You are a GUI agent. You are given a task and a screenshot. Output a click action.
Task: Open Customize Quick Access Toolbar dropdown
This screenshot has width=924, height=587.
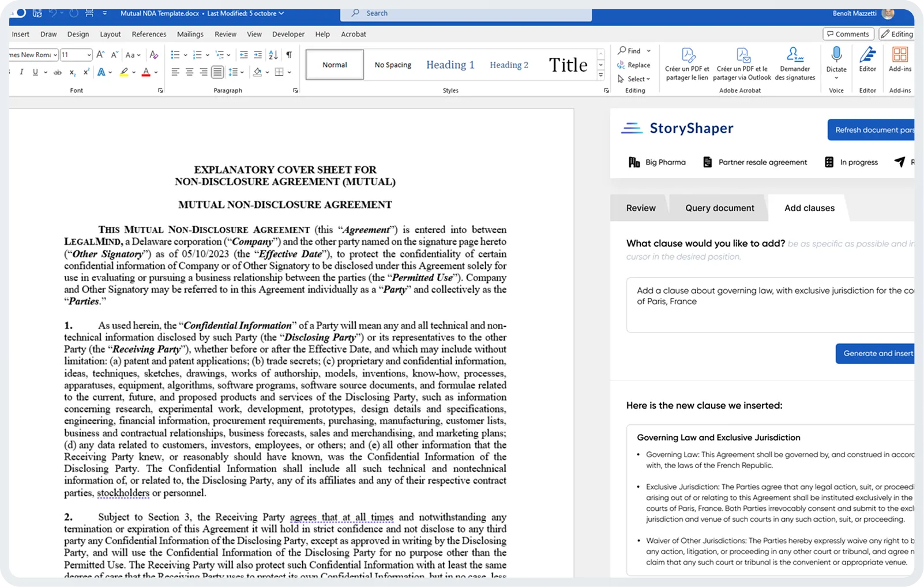click(x=104, y=13)
